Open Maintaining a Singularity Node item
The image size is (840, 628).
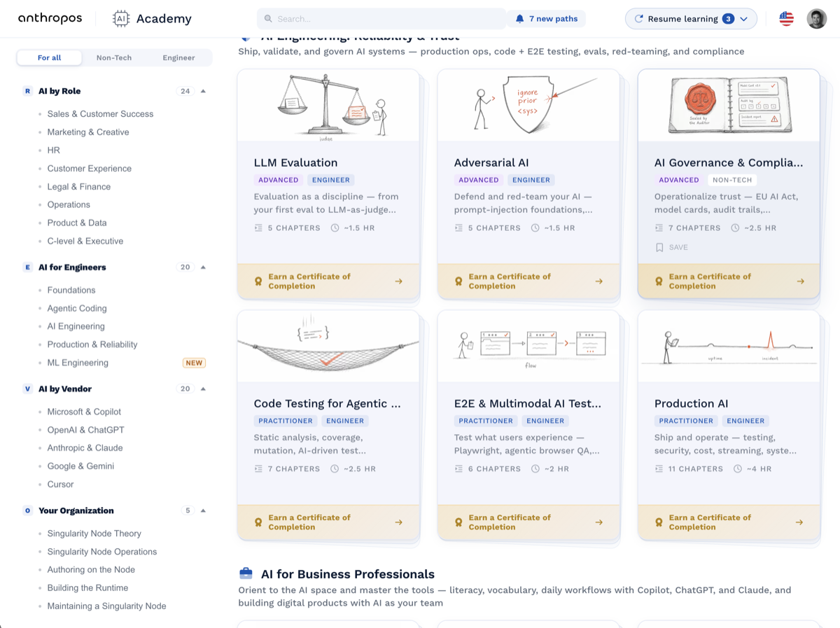(x=106, y=606)
